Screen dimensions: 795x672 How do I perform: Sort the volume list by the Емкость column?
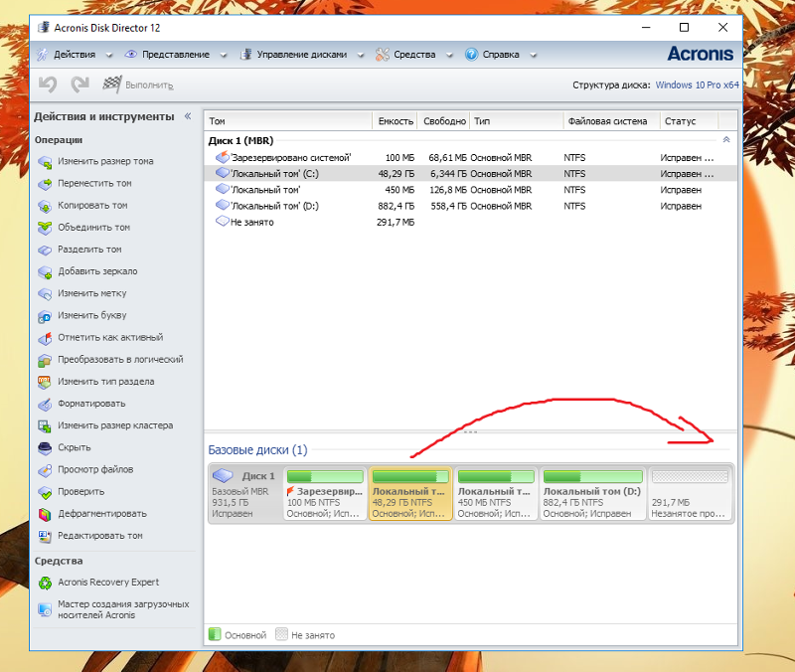coord(395,121)
